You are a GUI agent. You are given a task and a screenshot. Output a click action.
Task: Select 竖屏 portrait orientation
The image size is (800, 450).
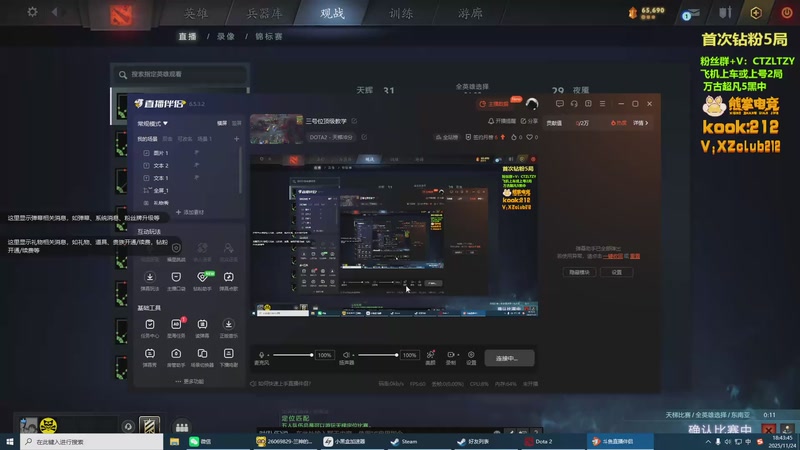tap(237, 123)
